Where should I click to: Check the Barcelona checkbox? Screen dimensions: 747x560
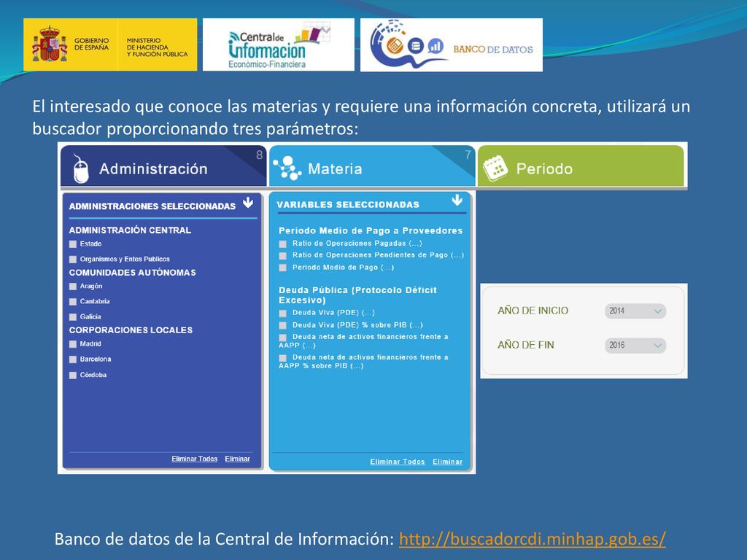[73, 359]
